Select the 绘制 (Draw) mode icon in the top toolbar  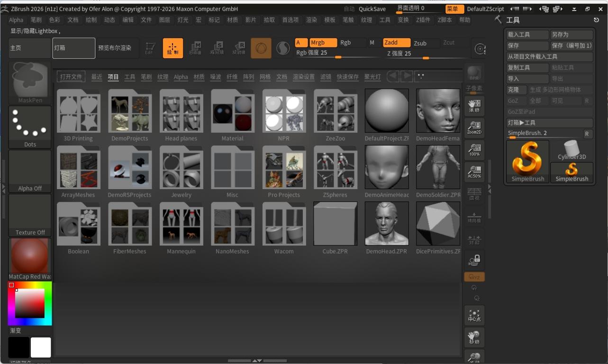(x=172, y=47)
